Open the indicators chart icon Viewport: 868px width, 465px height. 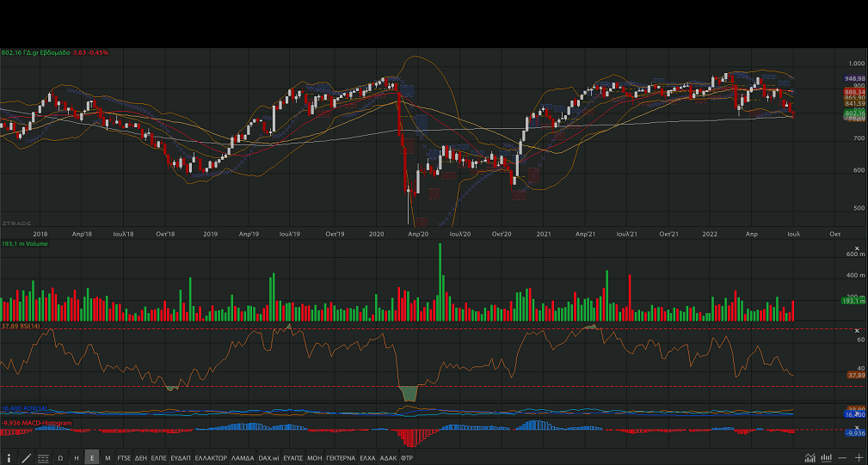[x=810, y=457]
